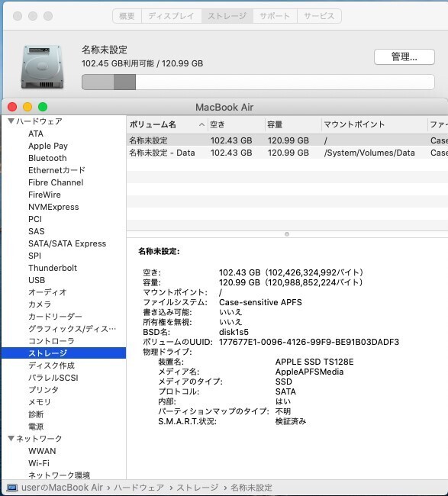Viewport: 448px width, 496px height.
Task: Click ストレージ in the bottom path bar
Action: (198, 488)
